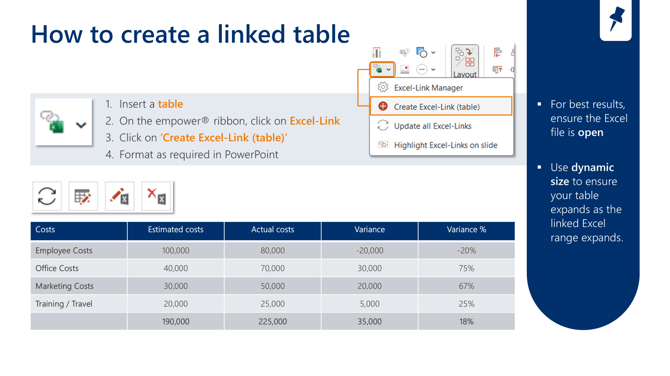Open the ribbon Excel-Link dropdown arrow
Image resolution: width=670 pixels, height=376 pixels.
pyautogui.click(x=388, y=69)
